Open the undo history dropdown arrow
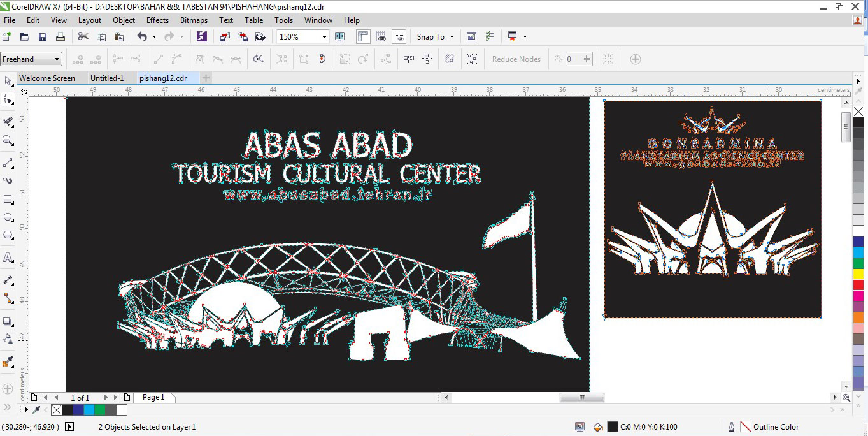868x436 pixels. (154, 37)
